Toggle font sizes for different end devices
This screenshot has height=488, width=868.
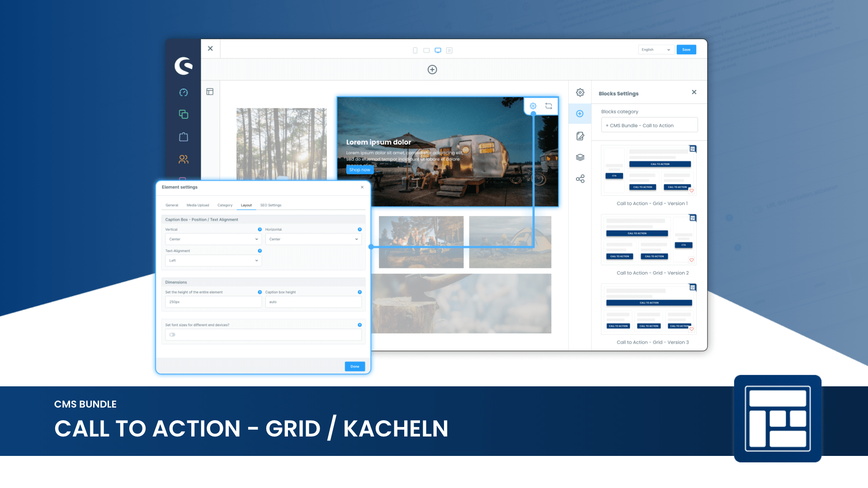click(172, 335)
